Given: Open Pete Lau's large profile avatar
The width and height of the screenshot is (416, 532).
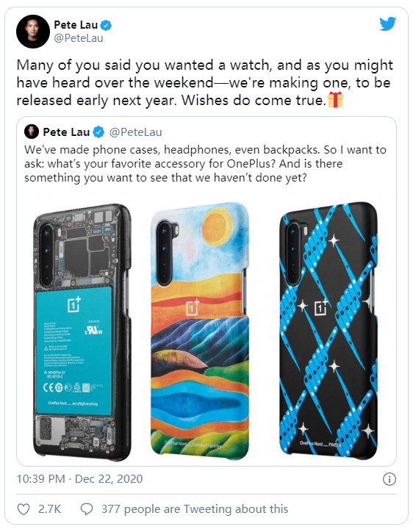Looking at the screenshot, I should pos(33,32).
